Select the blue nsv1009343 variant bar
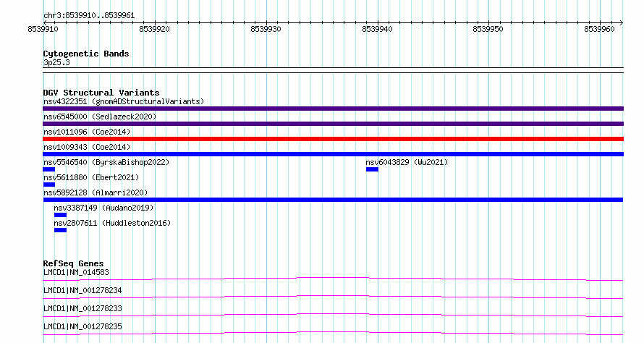Viewport: 644px width, 343px height. click(333, 154)
